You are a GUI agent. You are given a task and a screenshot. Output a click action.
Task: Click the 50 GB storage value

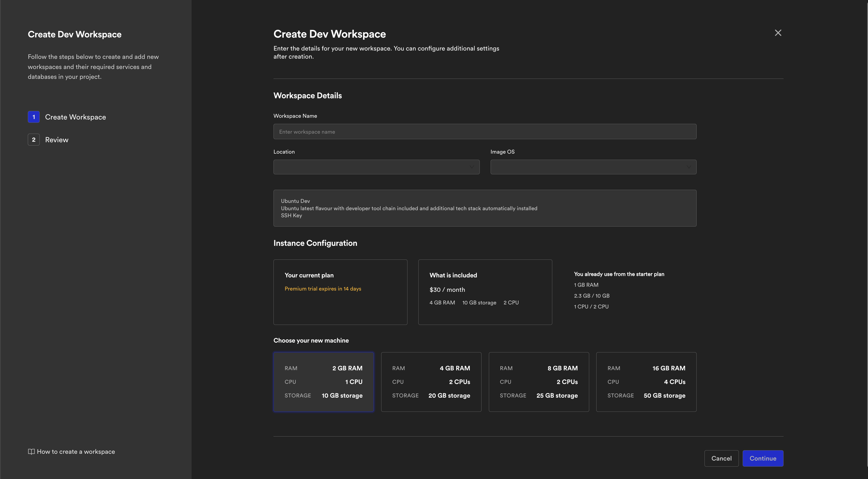tap(664, 395)
